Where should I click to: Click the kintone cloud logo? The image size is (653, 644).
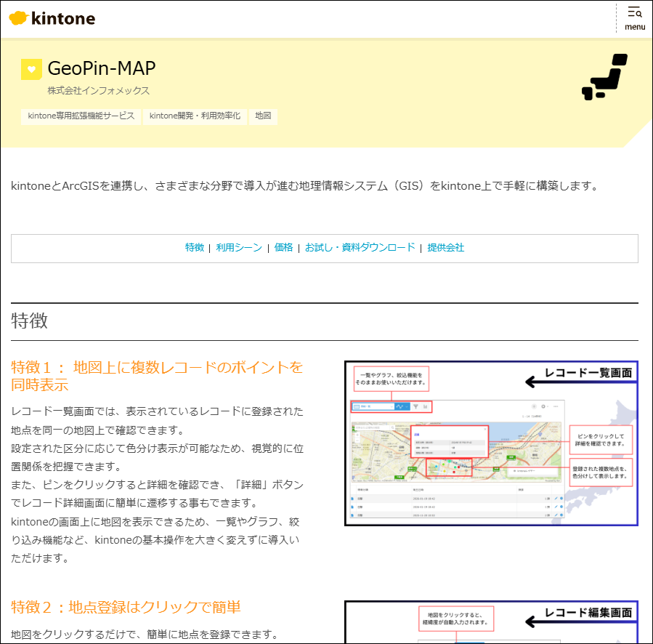click(52, 18)
